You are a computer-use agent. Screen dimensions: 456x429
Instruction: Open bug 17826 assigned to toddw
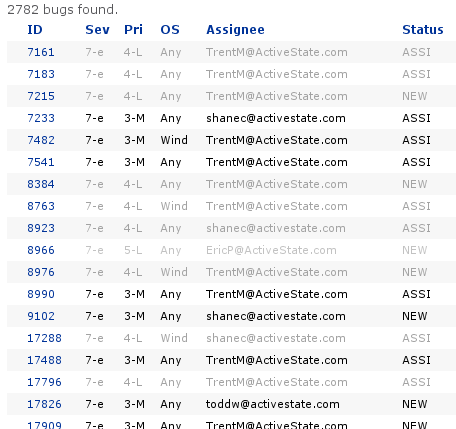[44, 404]
